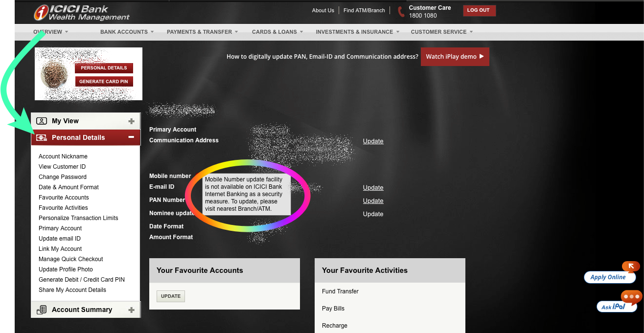Collapse the Personal Details section minus

point(131,137)
